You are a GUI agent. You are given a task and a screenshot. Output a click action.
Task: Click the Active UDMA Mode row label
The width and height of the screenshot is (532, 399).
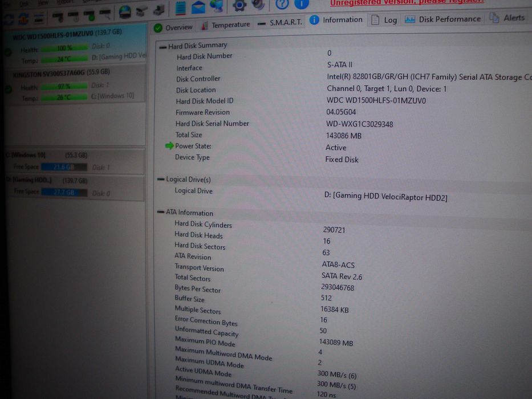203,372
